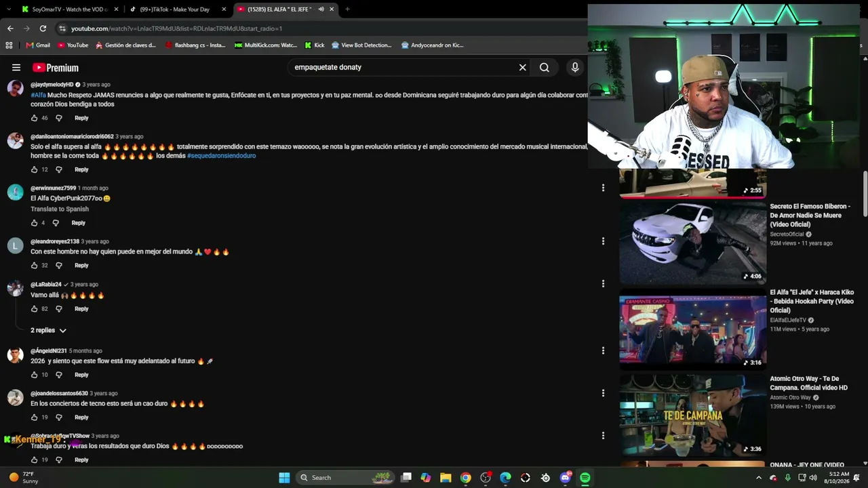Dislike the comment by @joandelossantos6630
The height and width of the screenshot is (488, 868).
(x=59, y=418)
